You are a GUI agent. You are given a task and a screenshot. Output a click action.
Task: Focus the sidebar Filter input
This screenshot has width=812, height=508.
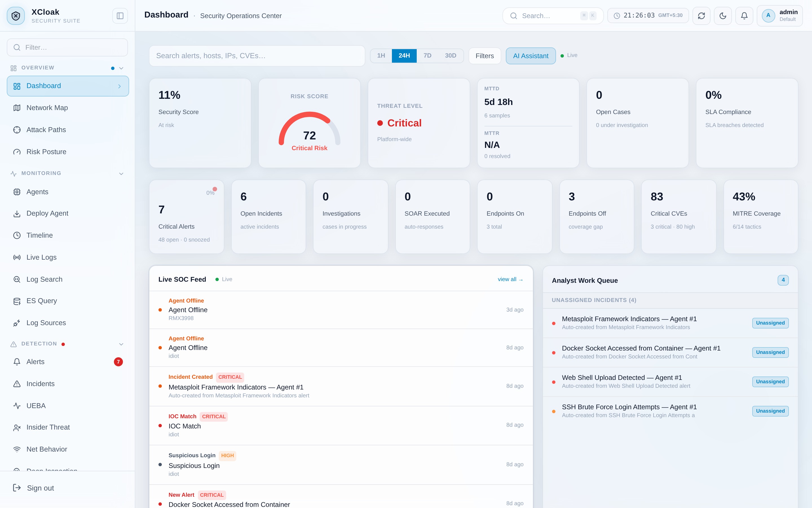[67, 47]
